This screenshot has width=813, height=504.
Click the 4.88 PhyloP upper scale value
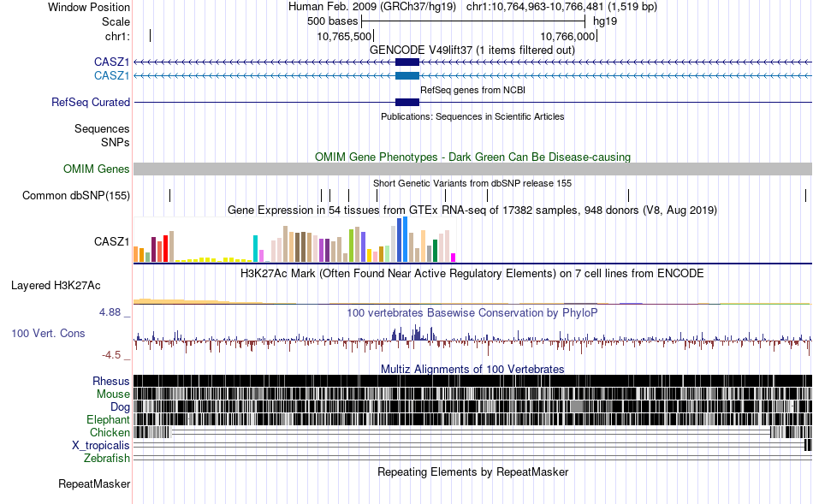(110, 312)
